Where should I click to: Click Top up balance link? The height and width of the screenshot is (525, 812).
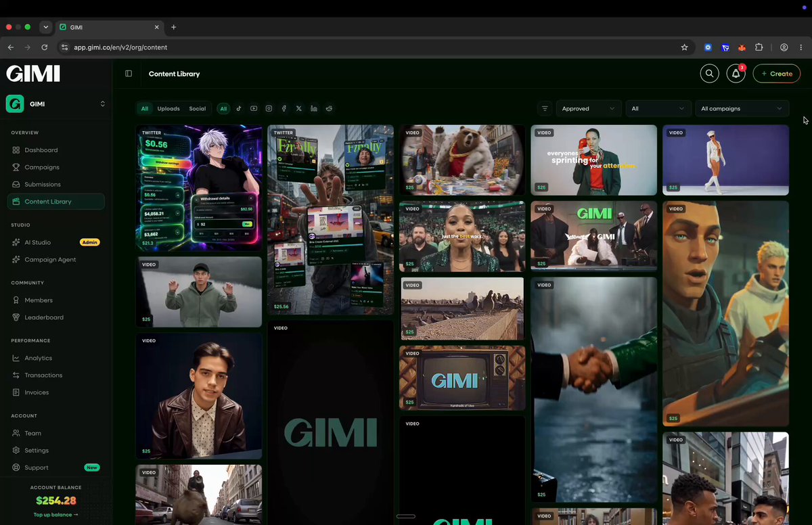(x=56, y=515)
